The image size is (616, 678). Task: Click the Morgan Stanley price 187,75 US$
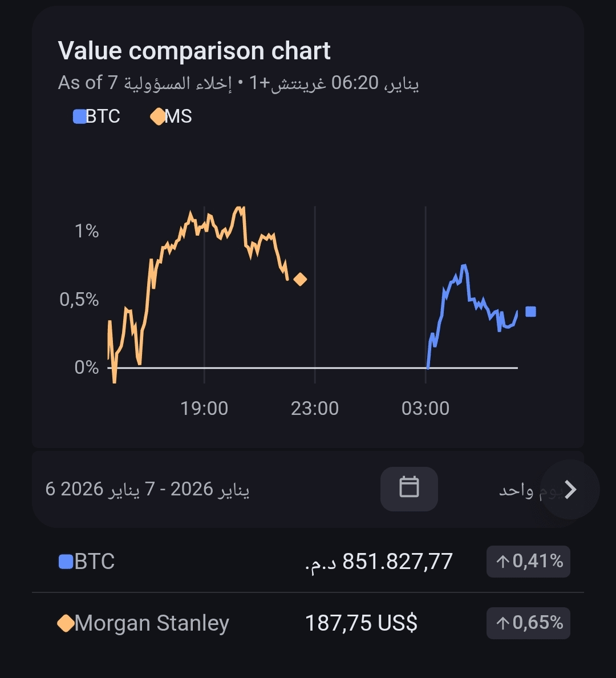[x=361, y=623]
